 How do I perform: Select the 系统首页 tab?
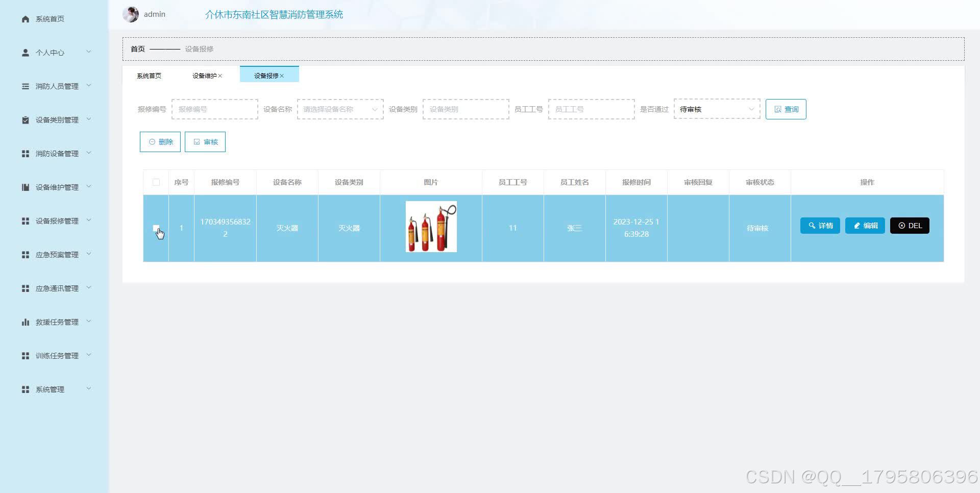(149, 75)
